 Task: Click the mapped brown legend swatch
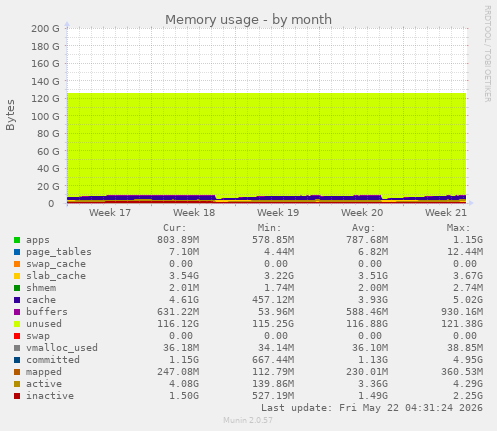tap(17, 372)
